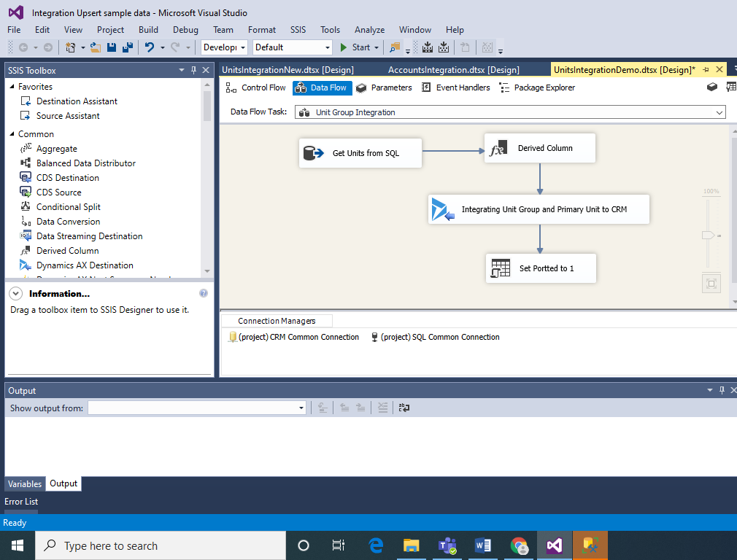Open the Default platform dropdown
737x560 pixels.
pyautogui.click(x=327, y=47)
